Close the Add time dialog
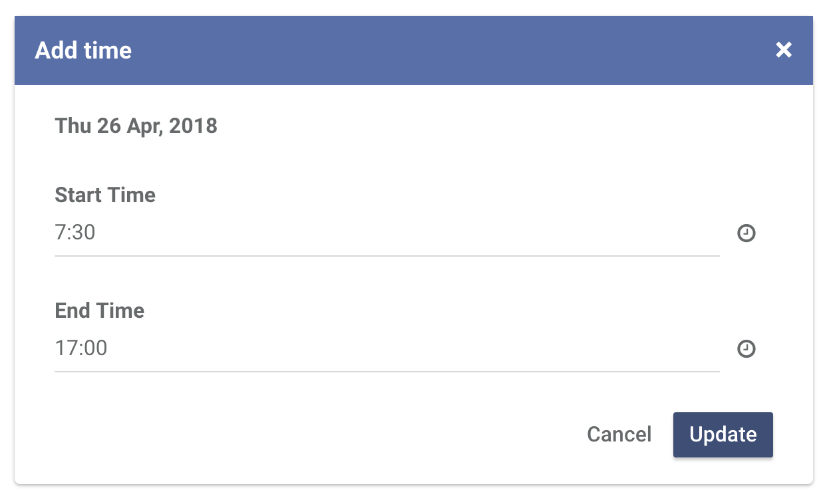The image size is (833, 504). coord(784,50)
